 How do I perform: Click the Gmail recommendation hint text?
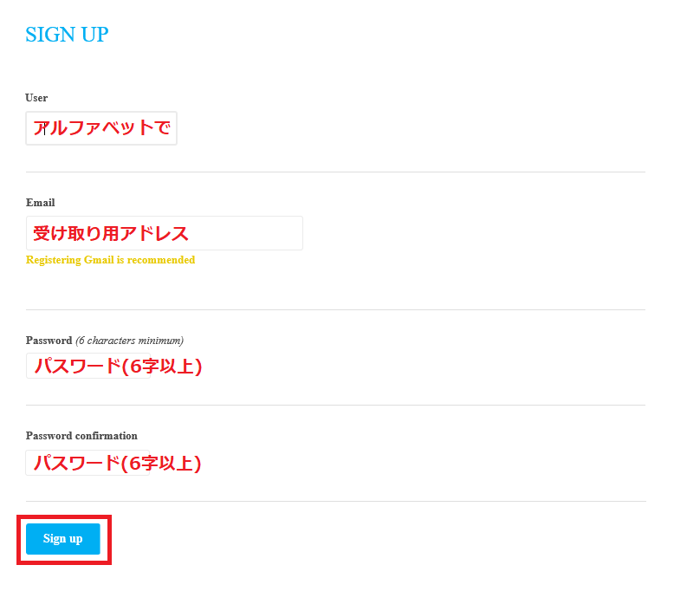[110, 260]
